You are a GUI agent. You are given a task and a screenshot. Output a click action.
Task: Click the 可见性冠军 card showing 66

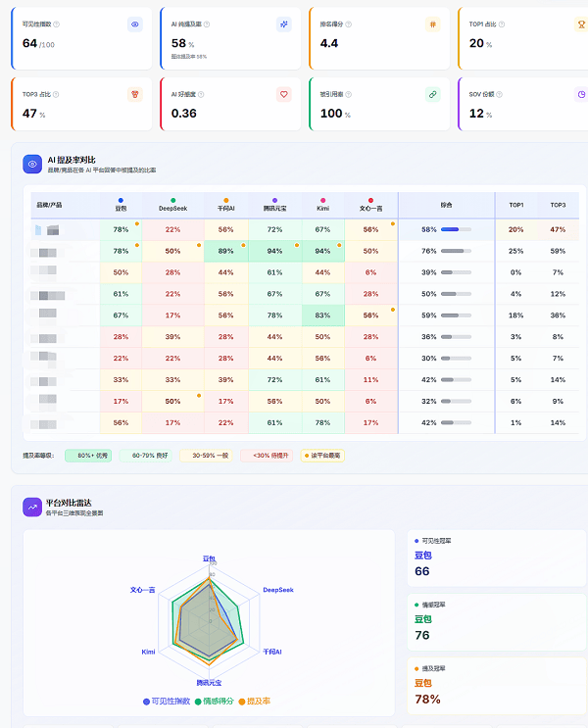(x=497, y=558)
